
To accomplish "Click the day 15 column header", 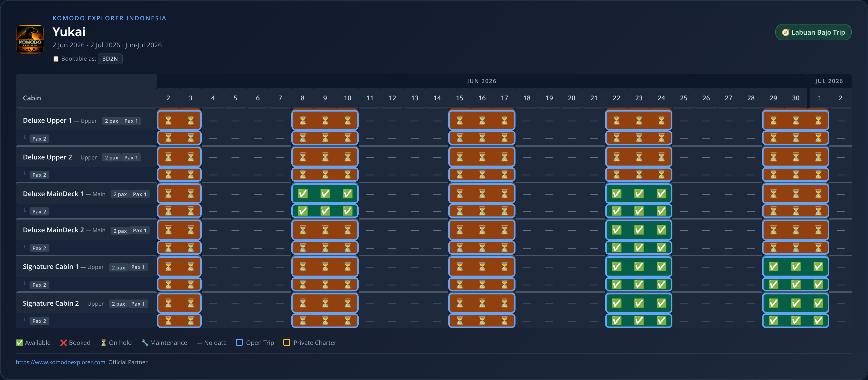I will click(x=460, y=98).
